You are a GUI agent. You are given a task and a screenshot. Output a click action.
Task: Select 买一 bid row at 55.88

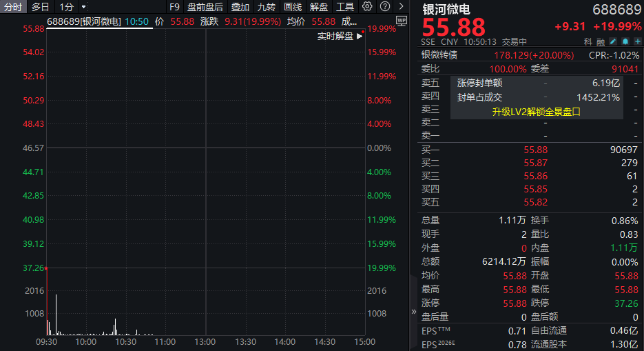[530, 150]
